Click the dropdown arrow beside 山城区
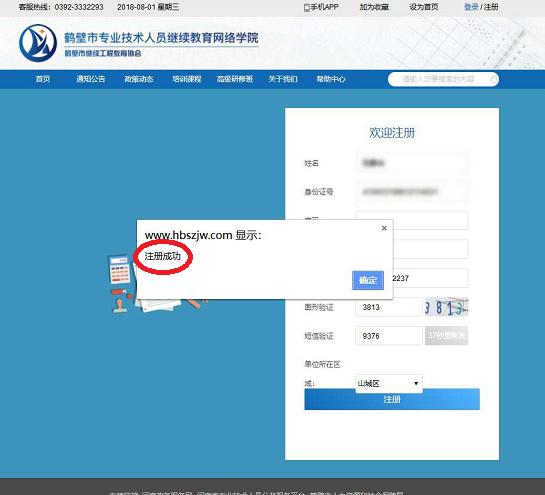The width and height of the screenshot is (545, 495). click(416, 383)
